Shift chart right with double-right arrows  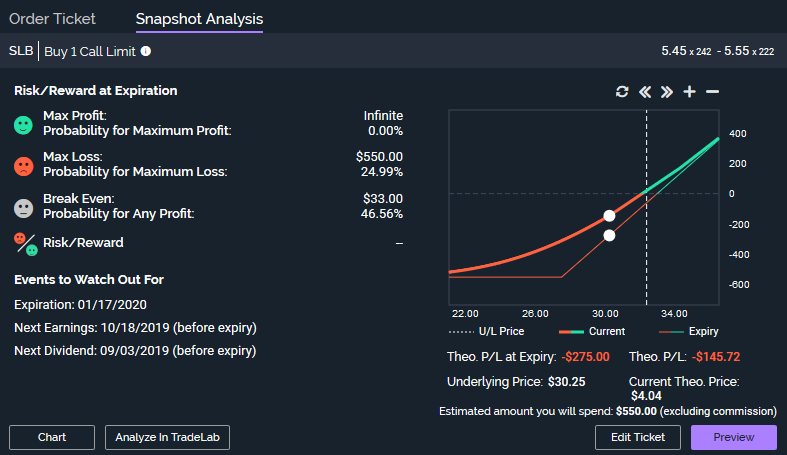tap(667, 92)
